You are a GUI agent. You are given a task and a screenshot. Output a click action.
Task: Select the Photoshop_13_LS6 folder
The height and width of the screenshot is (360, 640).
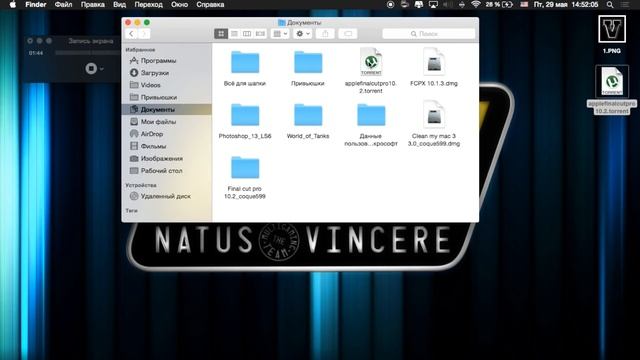click(x=245, y=115)
